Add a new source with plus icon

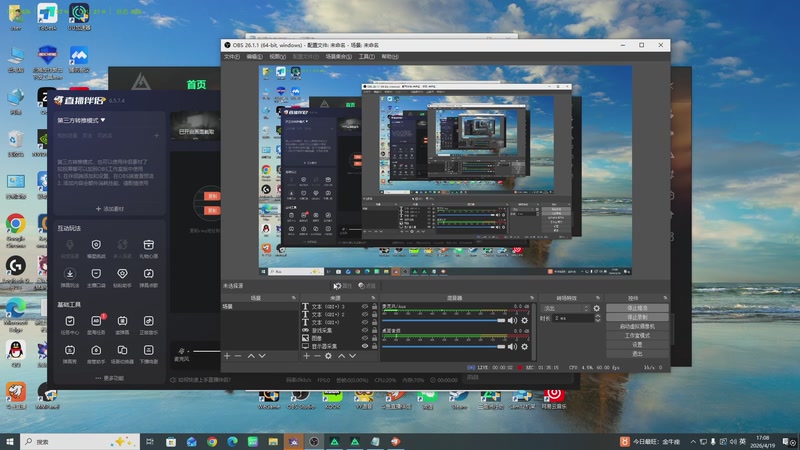click(306, 356)
